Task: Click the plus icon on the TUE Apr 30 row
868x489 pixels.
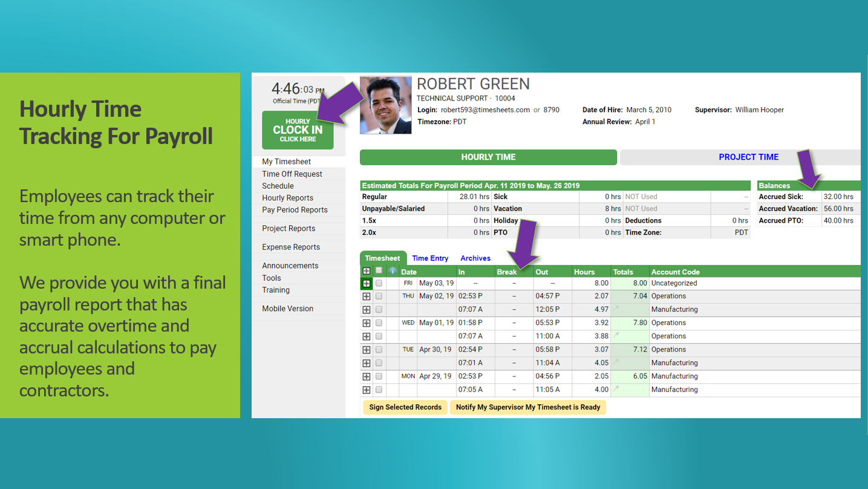Action: point(367,349)
